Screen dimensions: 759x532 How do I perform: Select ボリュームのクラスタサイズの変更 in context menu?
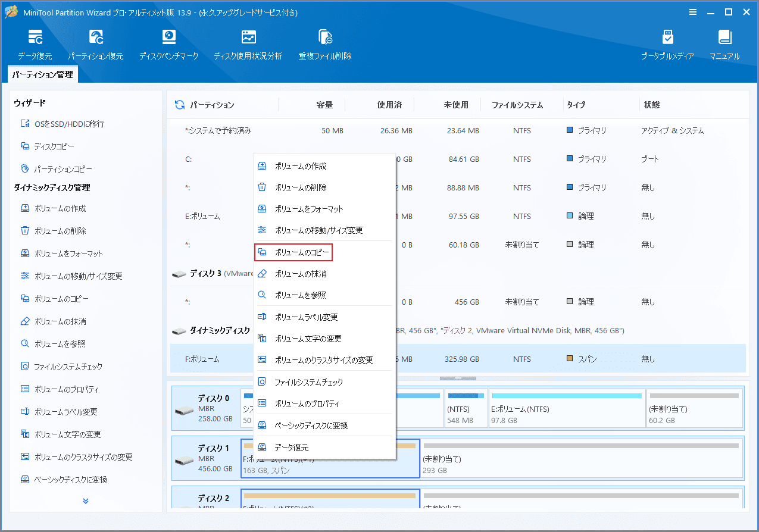[324, 360]
